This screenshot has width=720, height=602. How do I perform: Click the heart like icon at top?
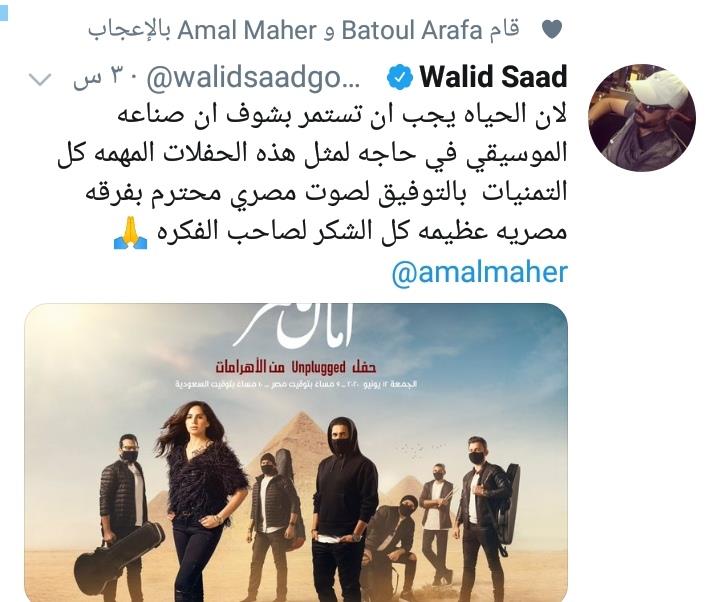tap(551, 30)
